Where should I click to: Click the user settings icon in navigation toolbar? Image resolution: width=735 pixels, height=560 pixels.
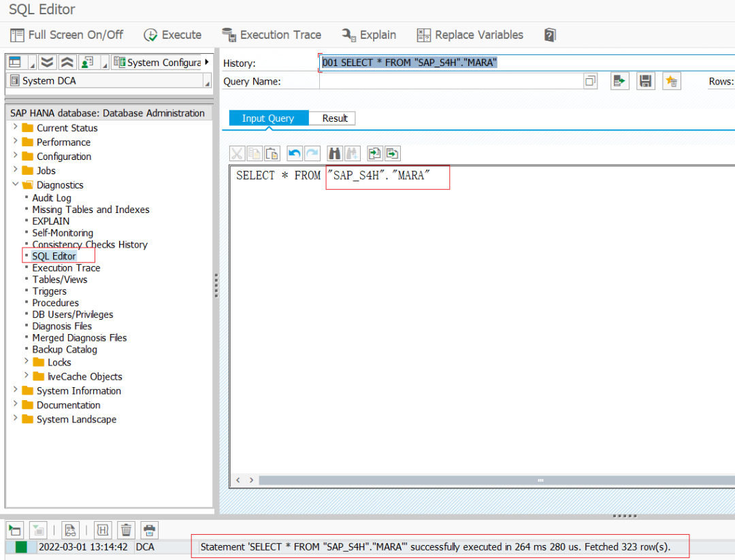click(87, 62)
